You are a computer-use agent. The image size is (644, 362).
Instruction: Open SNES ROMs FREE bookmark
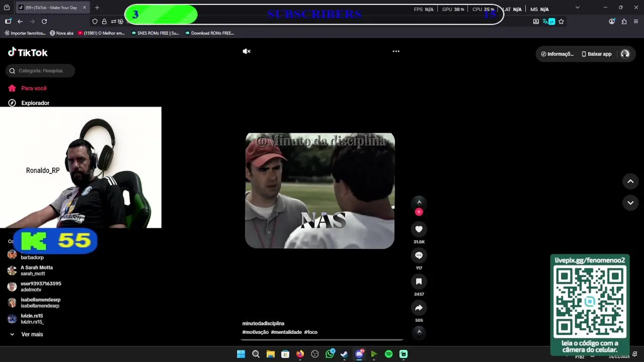click(x=155, y=33)
